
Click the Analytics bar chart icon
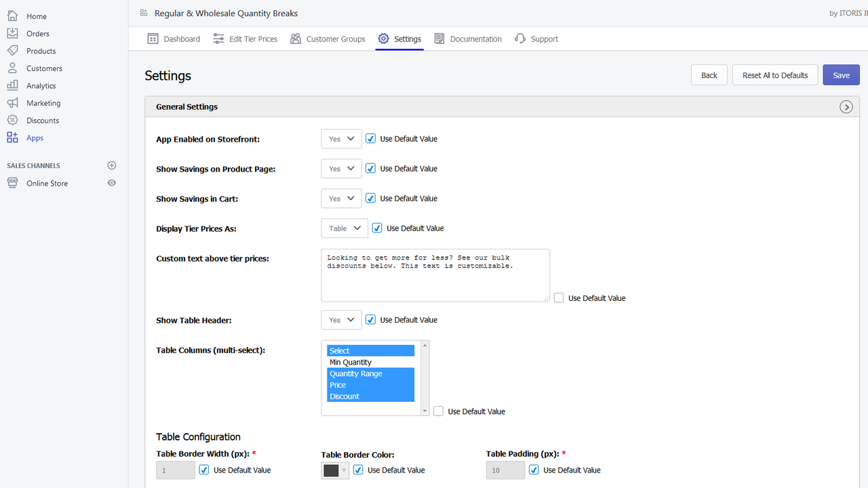pyautogui.click(x=12, y=85)
